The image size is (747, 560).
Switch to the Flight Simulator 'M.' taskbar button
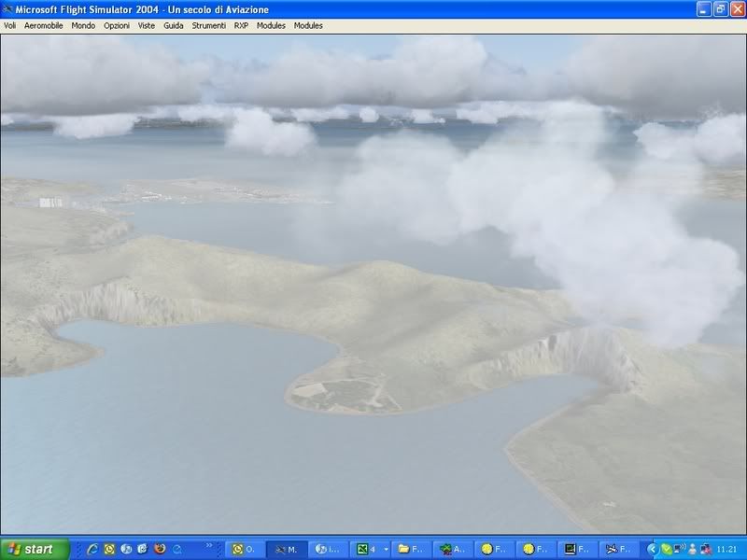287,549
